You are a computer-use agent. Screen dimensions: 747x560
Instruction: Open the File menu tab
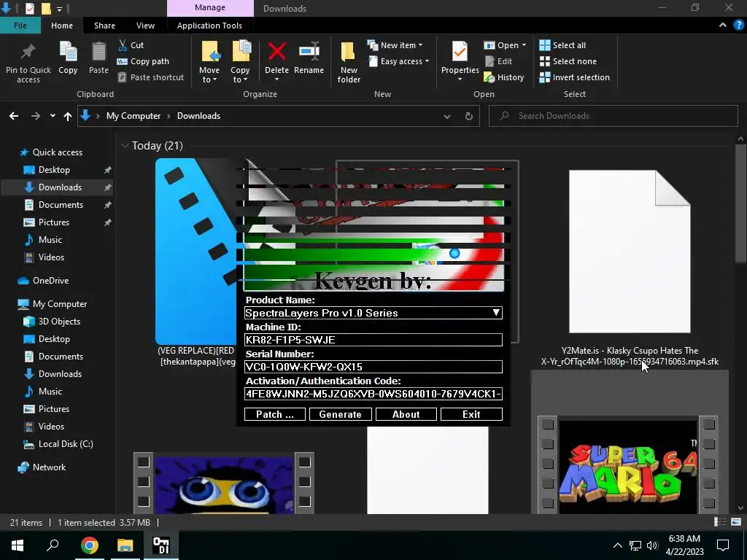click(x=20, y=26)
